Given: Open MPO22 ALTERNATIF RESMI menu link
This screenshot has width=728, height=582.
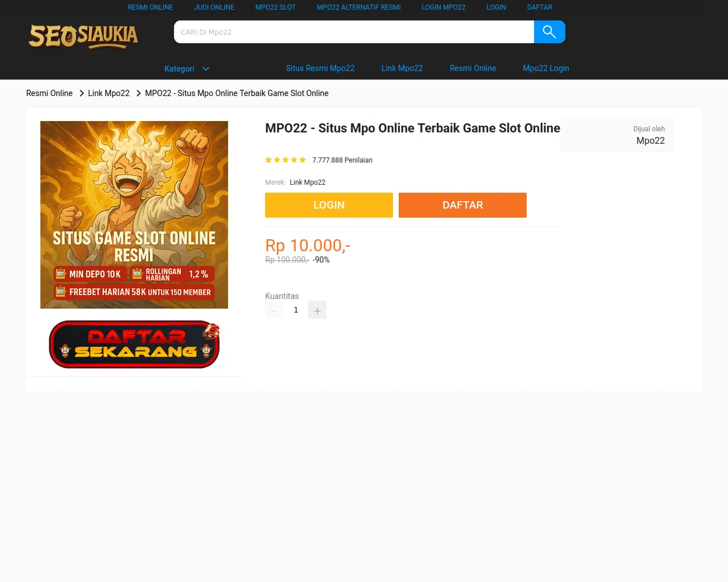Looking at the screenshot, I should [358, 7].
